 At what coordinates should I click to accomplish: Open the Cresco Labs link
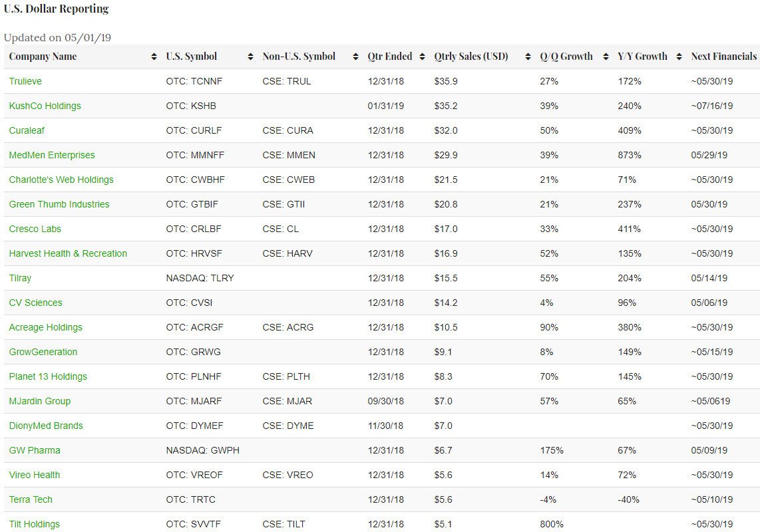tap(35, 229)
